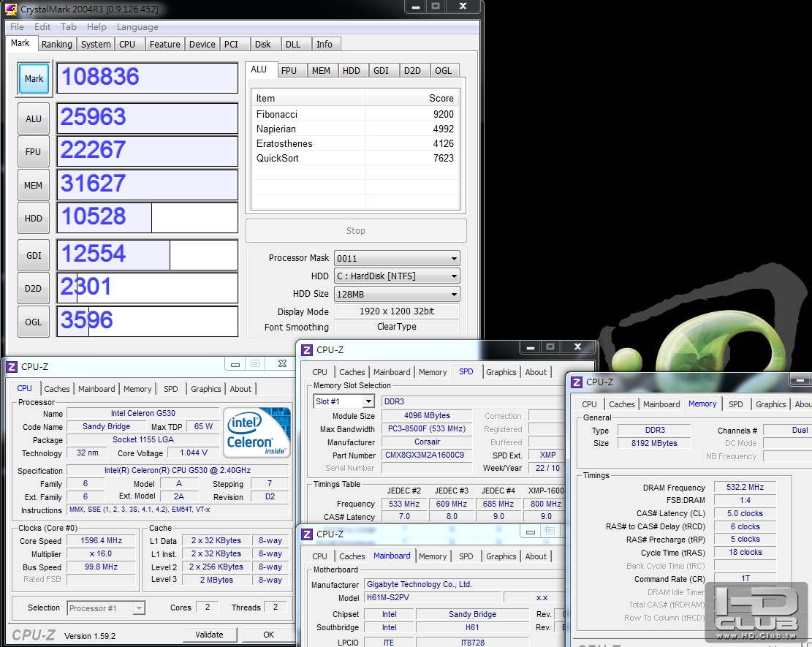Viewport: 812px width, 647px height.
Task: Click the OK button in CPU-Z
Action: [x=268, y=635]
